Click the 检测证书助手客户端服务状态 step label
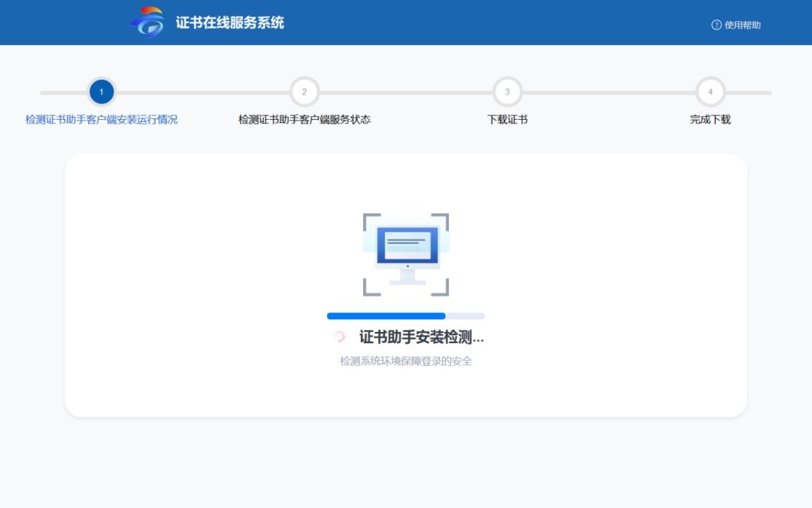This screenshot has width=812, height=508. pyautogui.click(x=304, y=119)
